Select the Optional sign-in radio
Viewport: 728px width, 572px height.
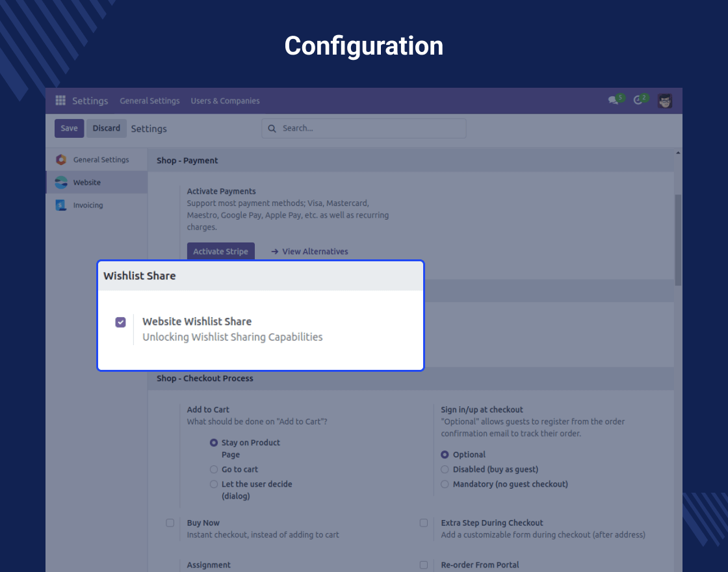coord(445,454)
